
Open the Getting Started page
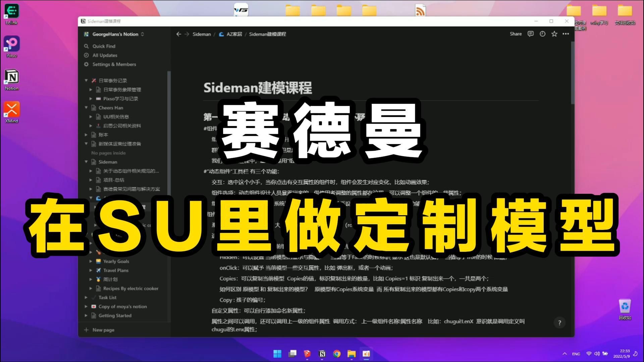(x=114, y=315)
